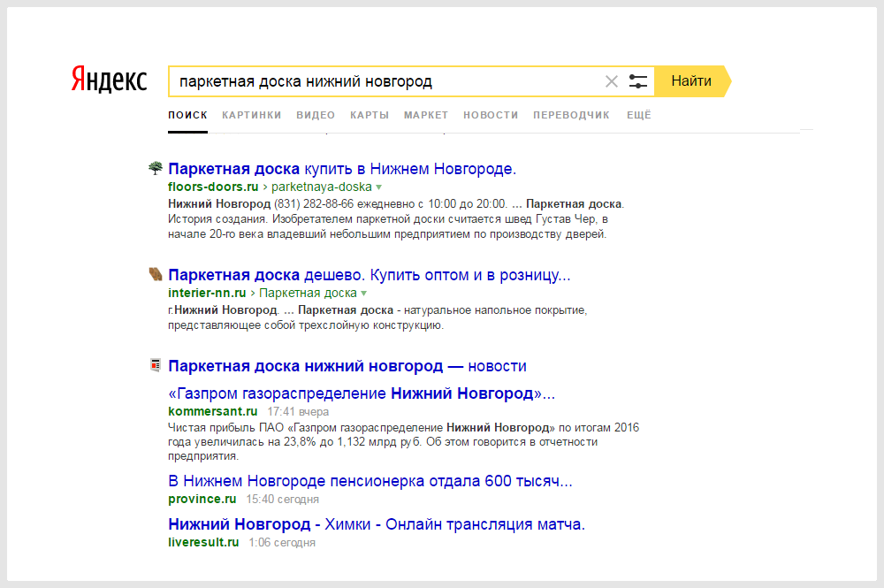
Task: Click snippet 'Чистая прибыль ПАО «Газпром'
Action: [x=253, y=428]
